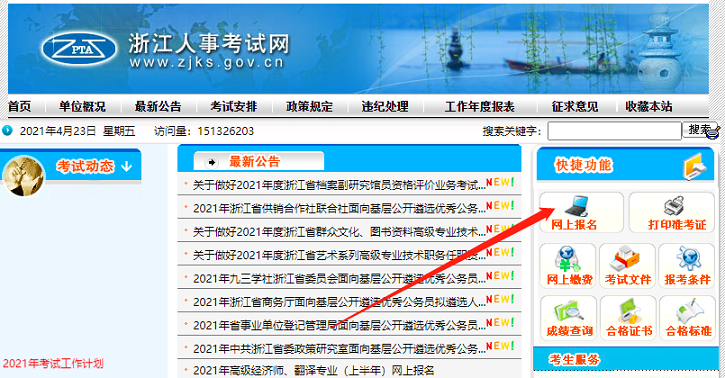Open announcement about 艺术系列高级专业技术职务
The width and height of the screenshot is (725, 378).
339,255
